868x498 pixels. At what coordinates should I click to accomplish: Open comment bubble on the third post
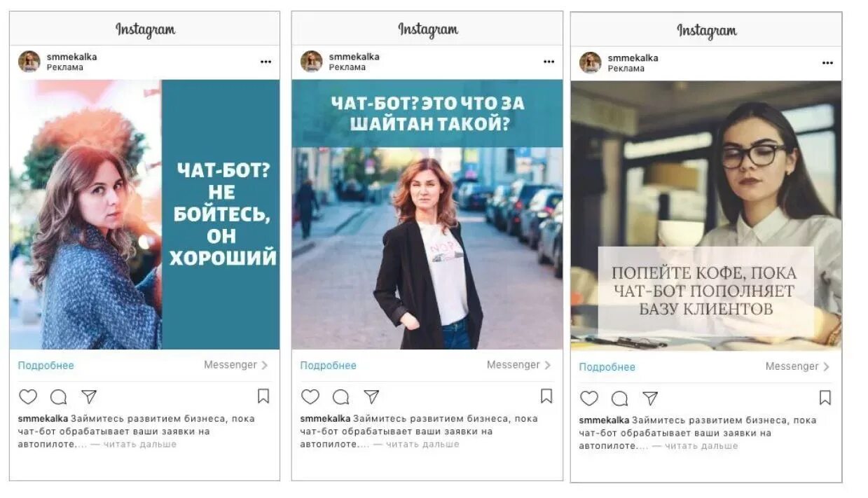coord(620,399)
